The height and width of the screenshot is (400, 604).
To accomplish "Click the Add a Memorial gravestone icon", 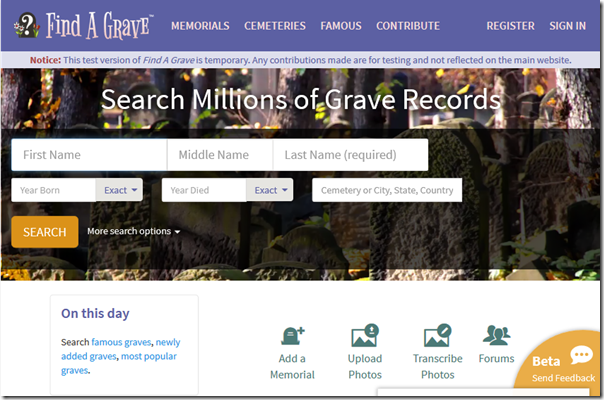I will pos(293,336).
